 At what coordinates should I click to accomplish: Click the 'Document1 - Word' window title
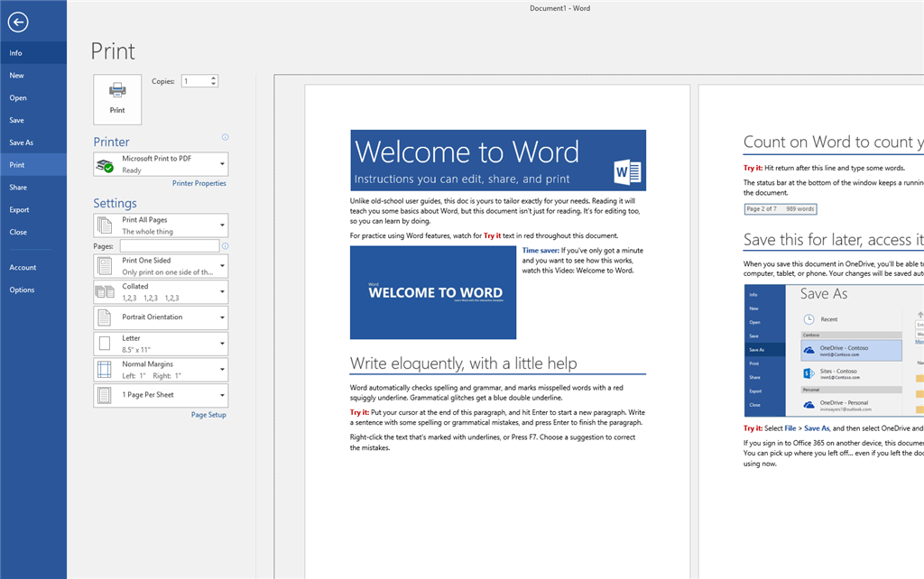(559, 8)
